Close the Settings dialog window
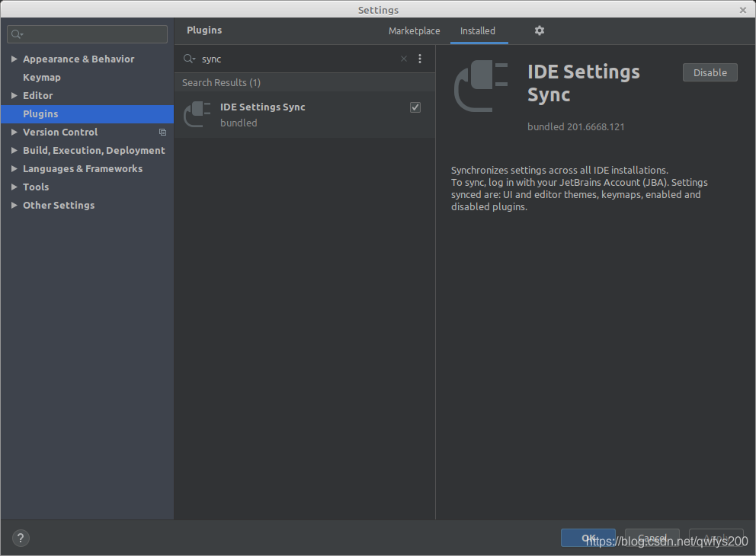The height and width of the screenshot is (556, 756). (x=743, y=10)
